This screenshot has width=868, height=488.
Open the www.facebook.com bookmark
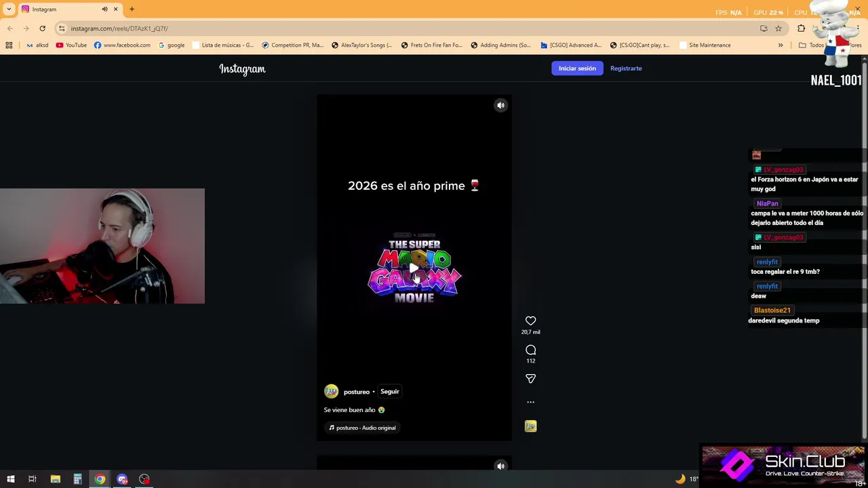tap(122, 45)
